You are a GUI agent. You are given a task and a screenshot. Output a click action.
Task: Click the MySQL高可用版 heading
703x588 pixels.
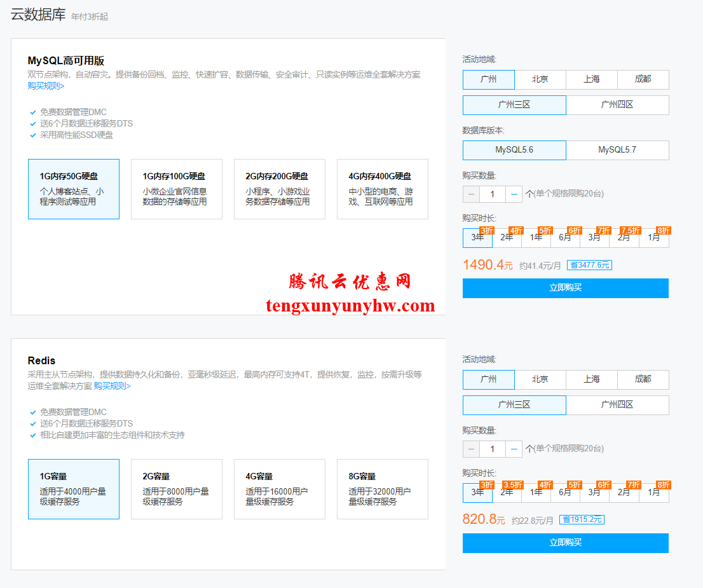(x=66, y=60)
